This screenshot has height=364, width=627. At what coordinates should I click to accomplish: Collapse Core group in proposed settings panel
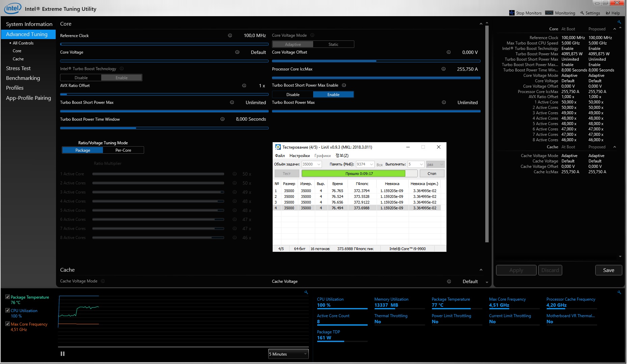tap(615, 29)
